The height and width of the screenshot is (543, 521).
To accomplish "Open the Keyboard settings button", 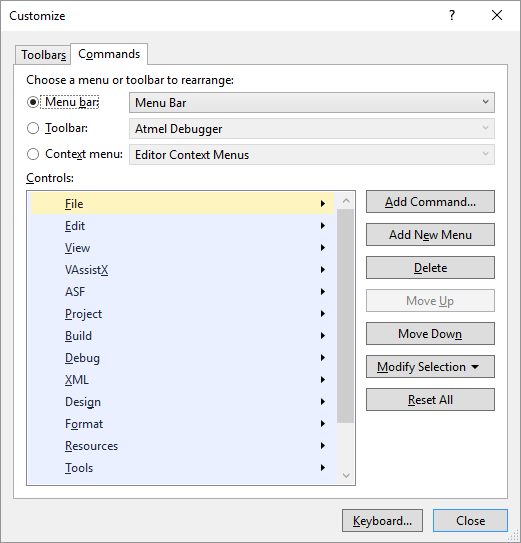I will pyautogui.click(x=382, y=520).
